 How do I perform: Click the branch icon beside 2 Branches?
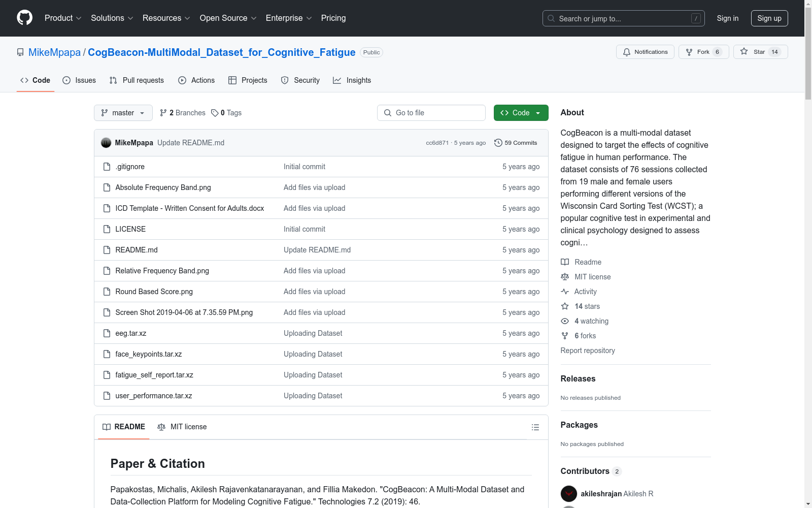pyautogui.click(x=163, y=113)
